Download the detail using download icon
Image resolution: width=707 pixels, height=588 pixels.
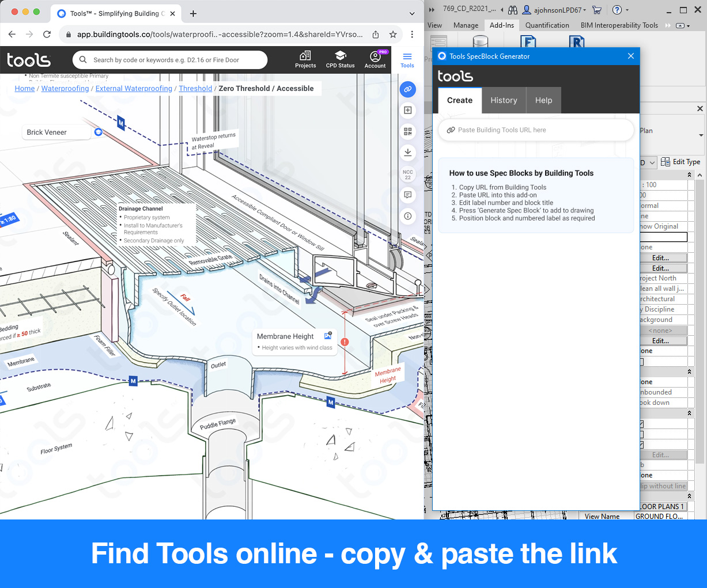tap(408, 152)
